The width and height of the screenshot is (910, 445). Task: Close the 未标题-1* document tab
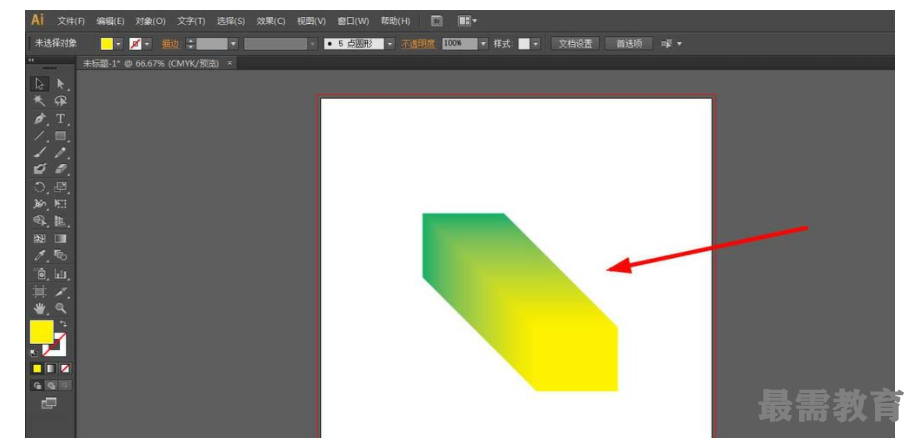point(230,63)
